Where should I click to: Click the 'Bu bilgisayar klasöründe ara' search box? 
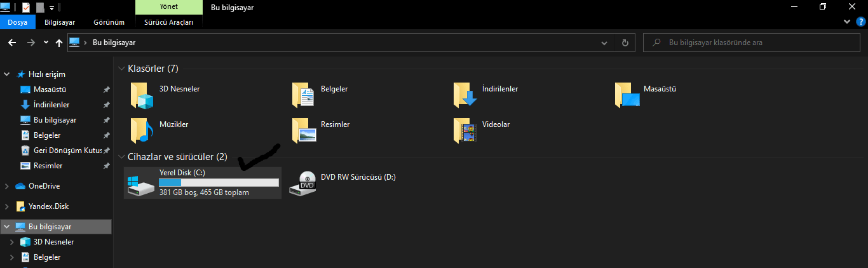point(753,43)
